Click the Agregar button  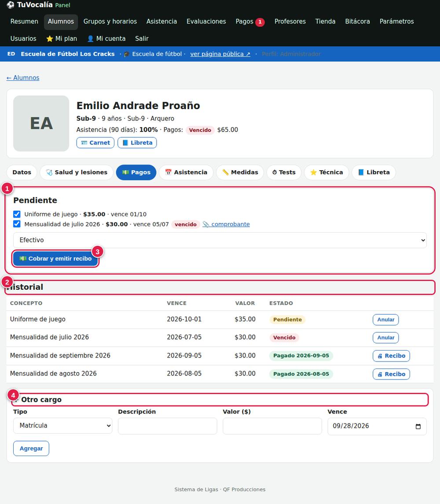pyautogui.click(x=31, y=449)
